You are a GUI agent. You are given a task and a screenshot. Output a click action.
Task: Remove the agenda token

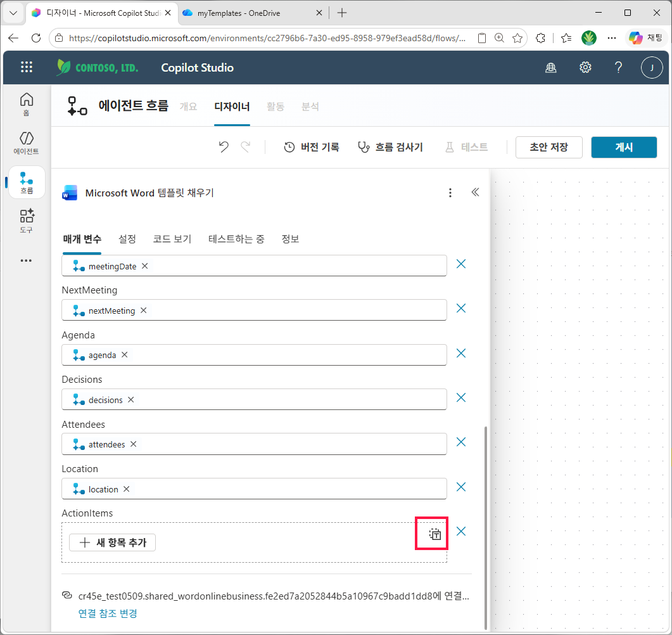tap(124, 355)
